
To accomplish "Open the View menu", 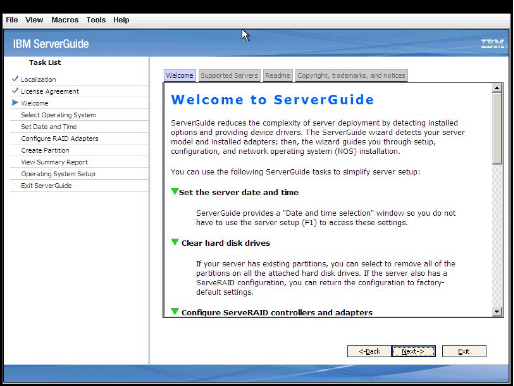I will (x=34, y=20).
